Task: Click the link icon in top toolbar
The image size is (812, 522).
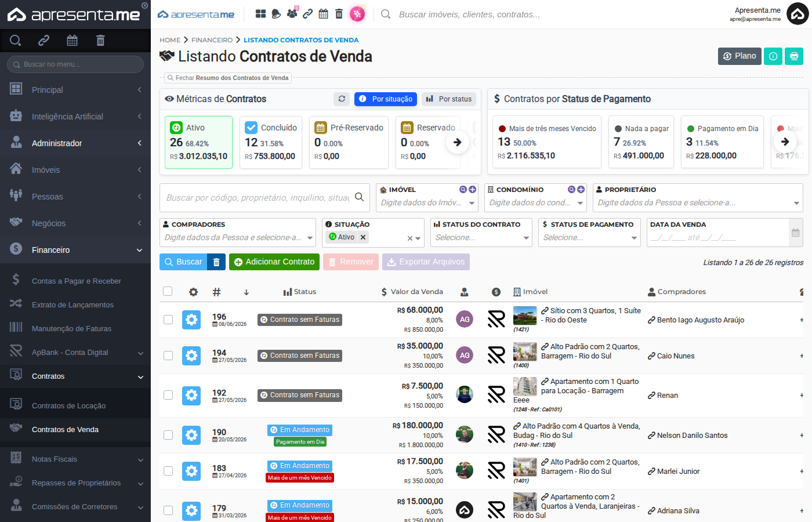Action: coord(308,14)
